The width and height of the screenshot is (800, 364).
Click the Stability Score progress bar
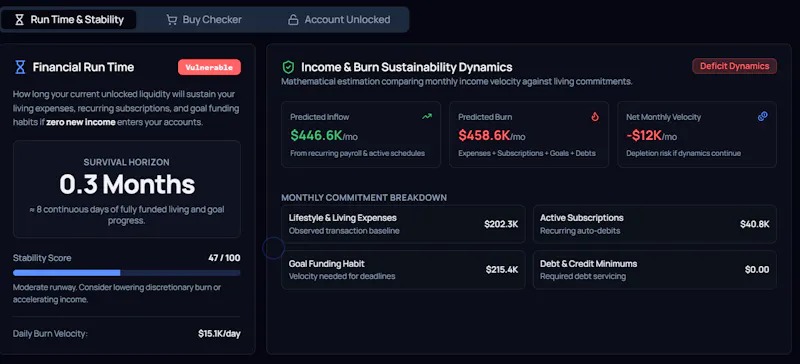tap(127, 273)
